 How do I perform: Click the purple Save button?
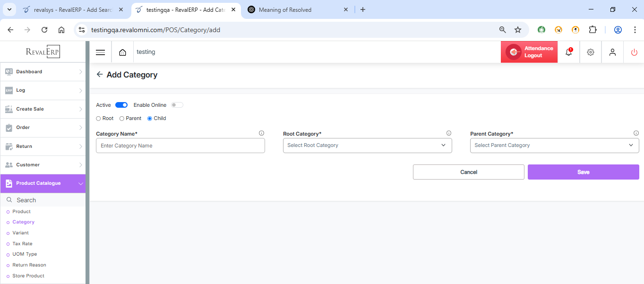(x=583, y=172)
